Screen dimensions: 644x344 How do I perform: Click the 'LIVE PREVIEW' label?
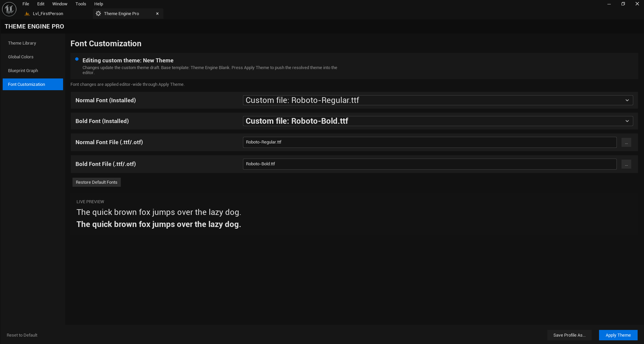tap(90, 202)
